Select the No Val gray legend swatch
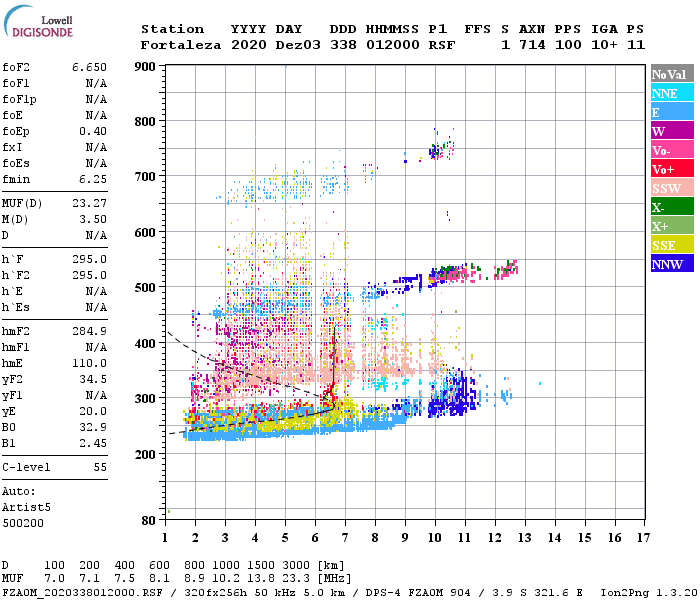The height and width of the screenshot is (600, 700). pos(672,74)
